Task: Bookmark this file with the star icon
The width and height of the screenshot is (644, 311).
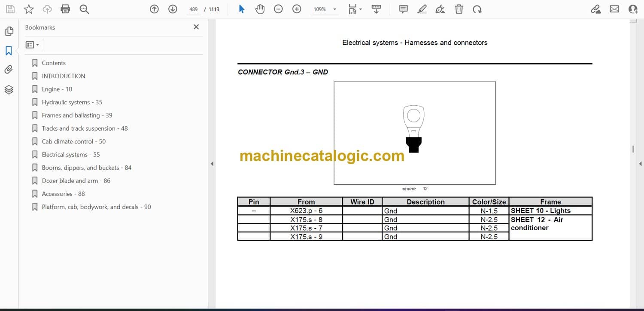Action: pyautogui.click(x=29, y=9)
